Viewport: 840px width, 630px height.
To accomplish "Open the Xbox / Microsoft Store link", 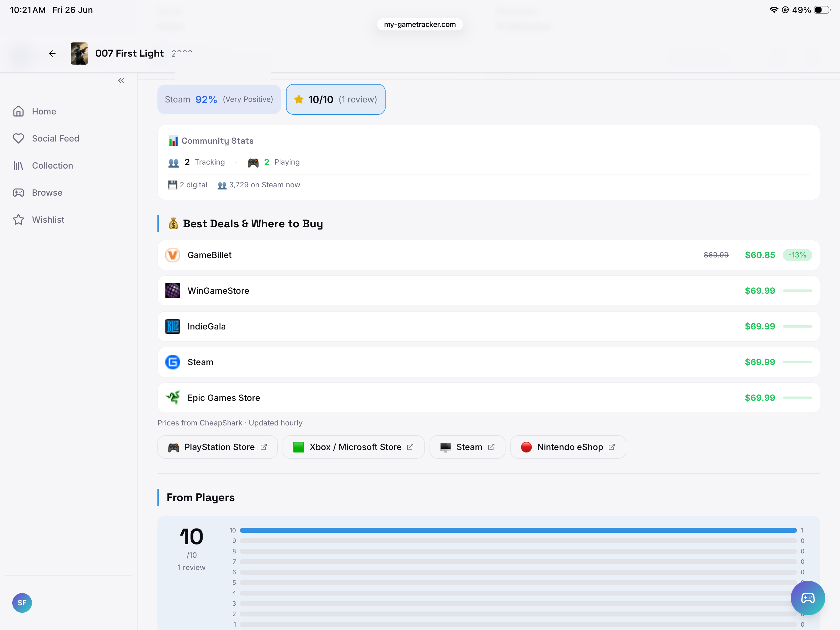I will click(353, 447).
